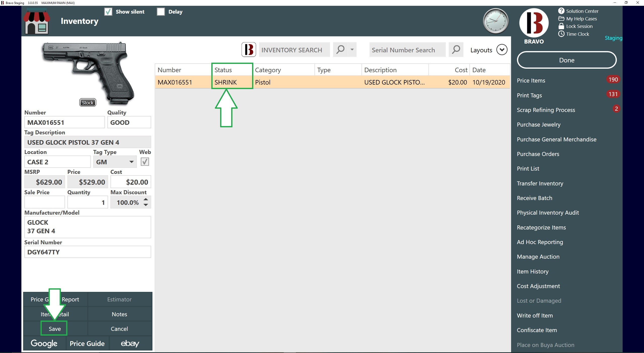The image size is (644, 353).
Task: Click the Location field CASE 2
Action: (57, 162)
